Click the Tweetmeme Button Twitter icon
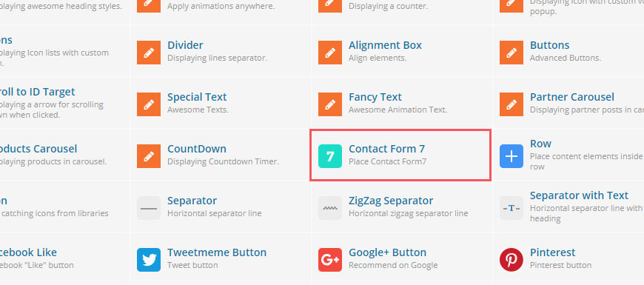The image size is (644, 285). 149,260
